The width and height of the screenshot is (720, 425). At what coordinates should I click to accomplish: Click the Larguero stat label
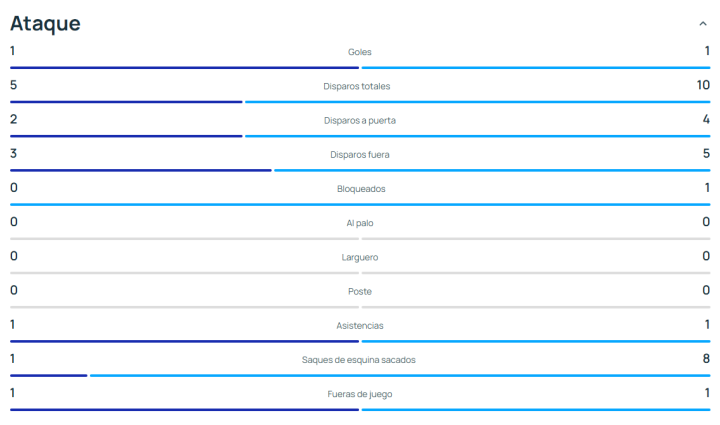pyautogui.click(x=360, y=257)
